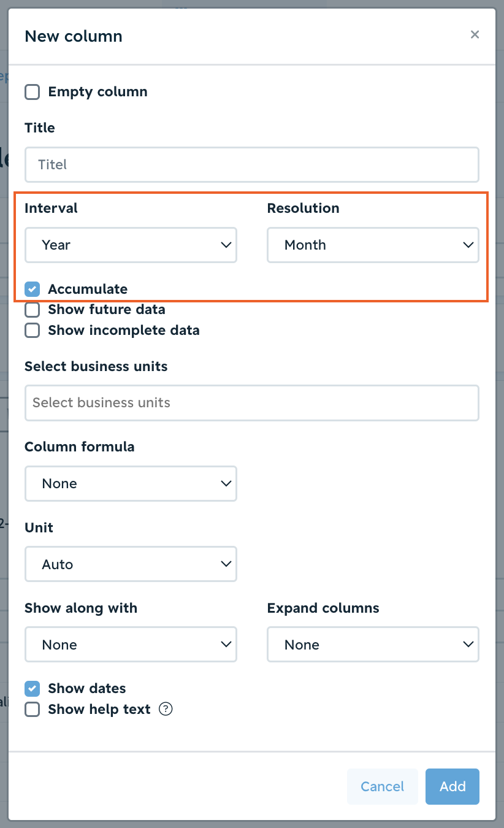Click the Cancel button
Image resolution: width=504 pixels, height=828 pixels.
tap(382, 786)
